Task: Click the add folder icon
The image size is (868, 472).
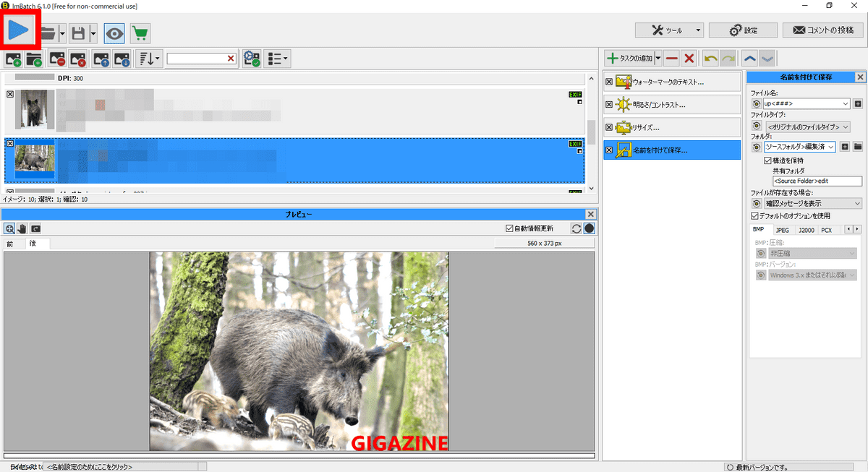Action: (34, 59)
